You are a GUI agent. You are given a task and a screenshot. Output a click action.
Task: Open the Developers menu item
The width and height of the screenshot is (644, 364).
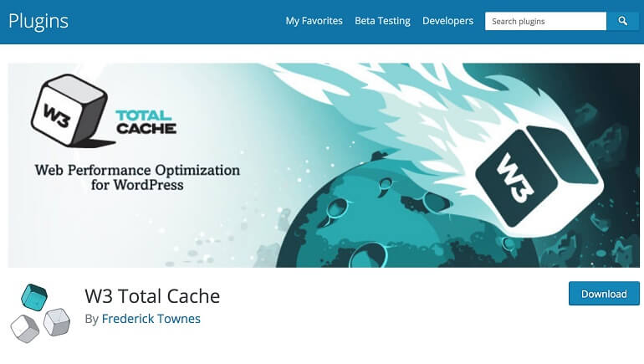pos(447,21)
